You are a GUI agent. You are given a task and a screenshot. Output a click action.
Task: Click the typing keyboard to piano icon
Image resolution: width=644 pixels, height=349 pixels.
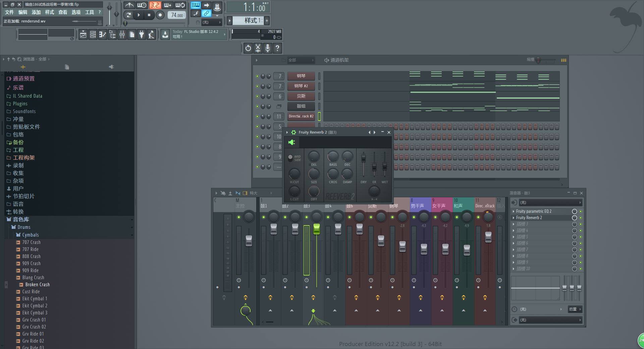[x=196, y=5]
